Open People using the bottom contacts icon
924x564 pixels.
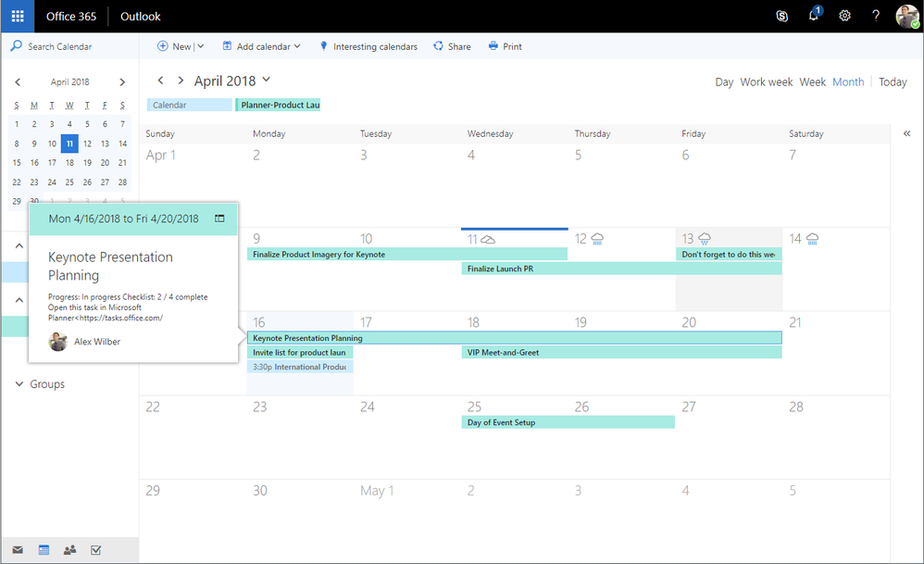pyautogui.click(x=69, y=550)
